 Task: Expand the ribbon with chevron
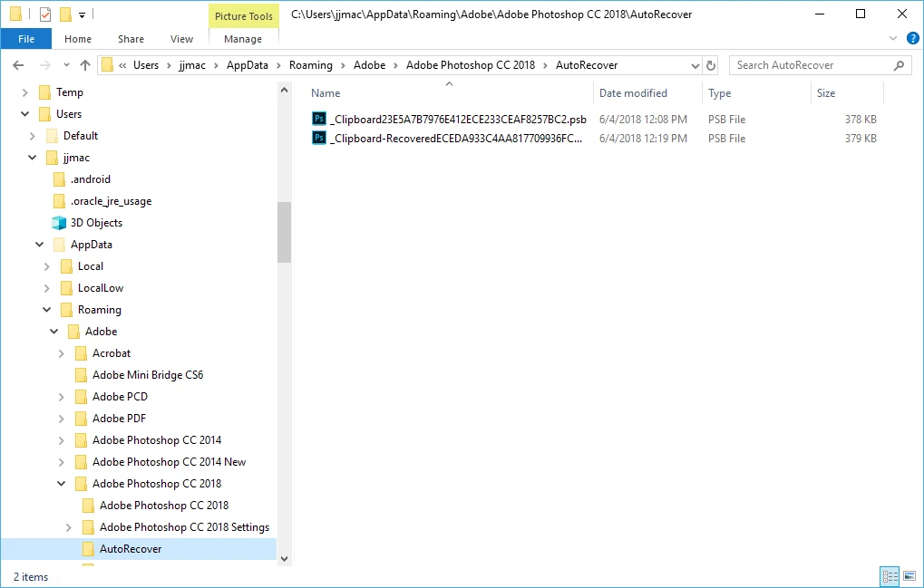coord(893,39)
